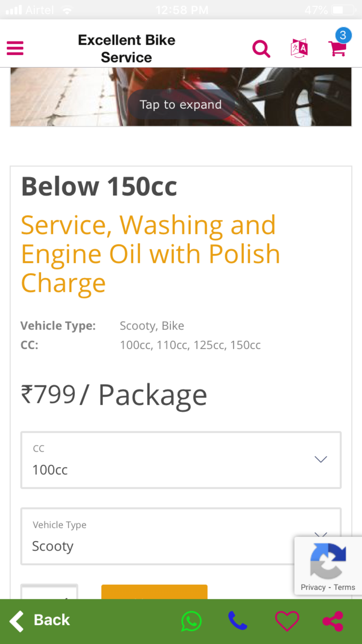This screenshot has width=362, height=644.
Task: Tap to expand the bike image
Action: click(180, 105)
